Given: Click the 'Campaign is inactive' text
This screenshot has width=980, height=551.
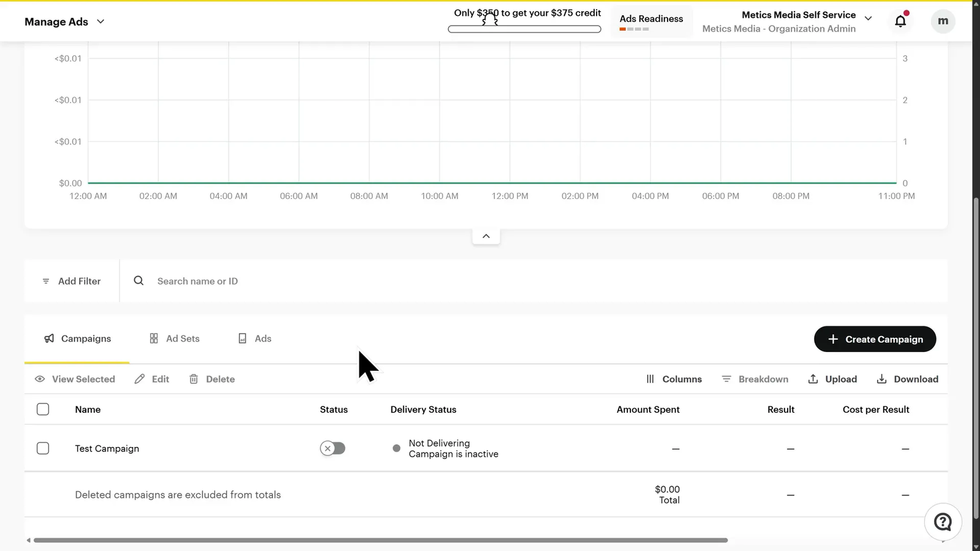Looking at the screenshot, I should pos(453,454).
